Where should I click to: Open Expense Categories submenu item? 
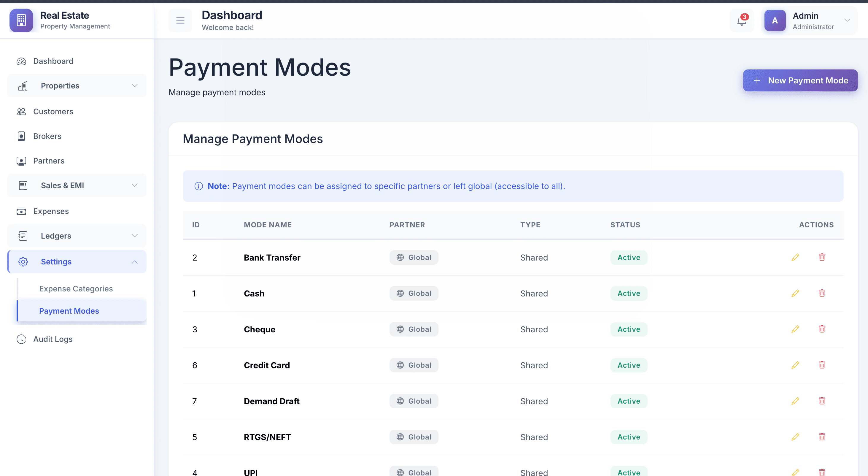76,288
